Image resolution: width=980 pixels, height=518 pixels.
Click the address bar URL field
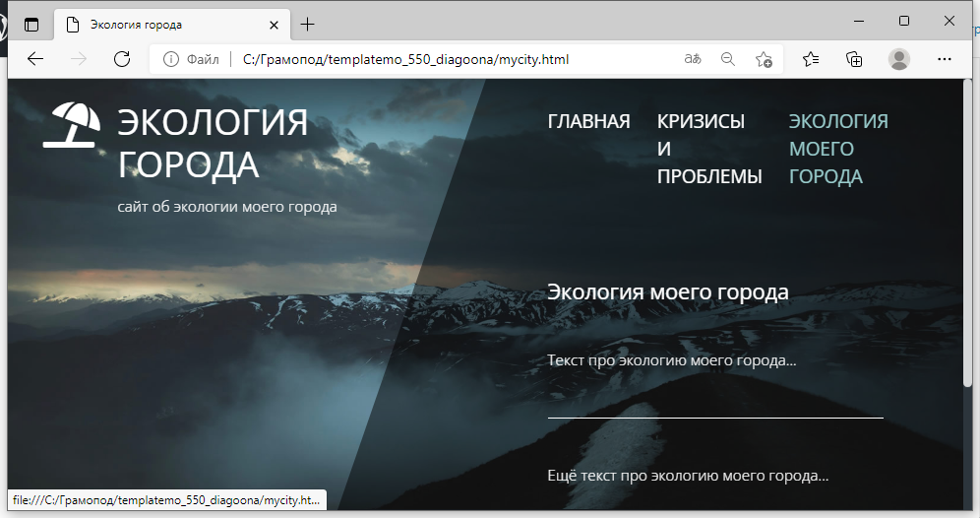coord(443,59)
